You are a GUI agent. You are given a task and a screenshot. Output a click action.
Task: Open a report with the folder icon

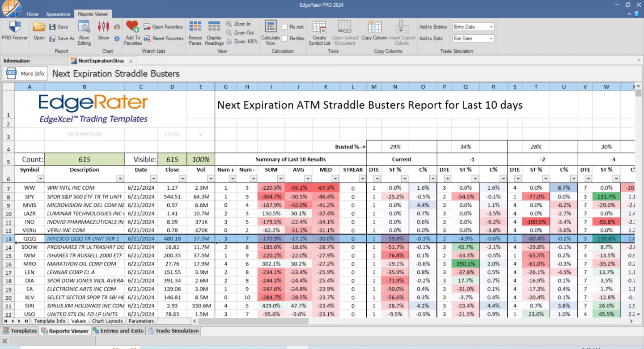(x=39, y=27)
